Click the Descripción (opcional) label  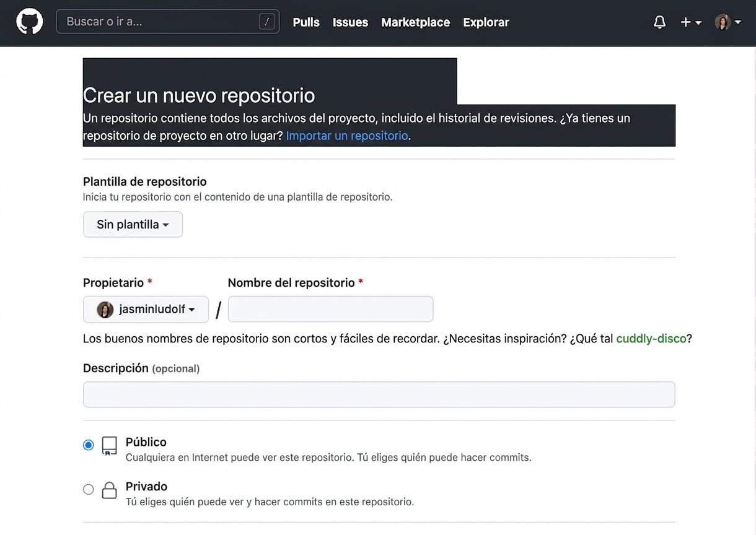tap(141, 368)
